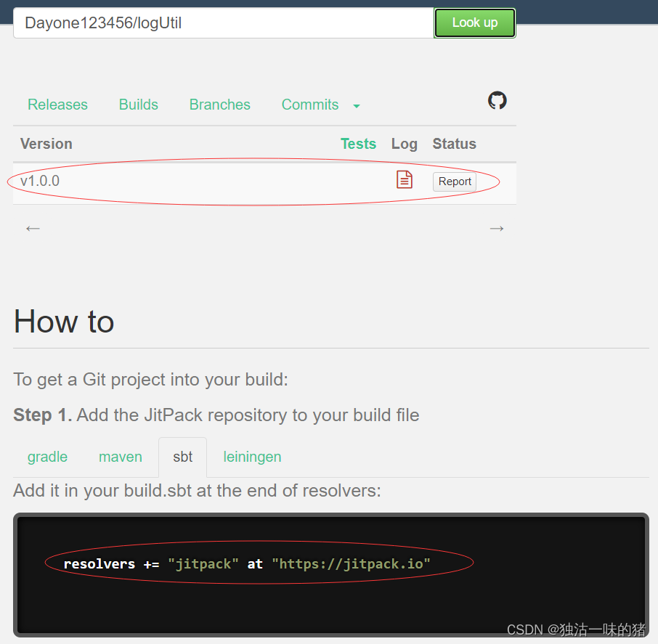This screenshot has width=658, height=644.
Task: Click the resolvers jitpack code line
Action: [247, 564]
